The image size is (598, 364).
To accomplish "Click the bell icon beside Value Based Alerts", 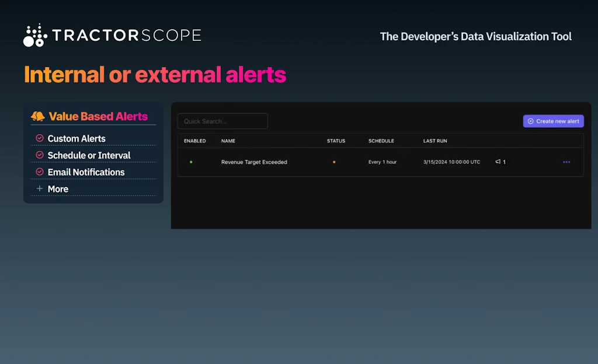I will (38, 117).
